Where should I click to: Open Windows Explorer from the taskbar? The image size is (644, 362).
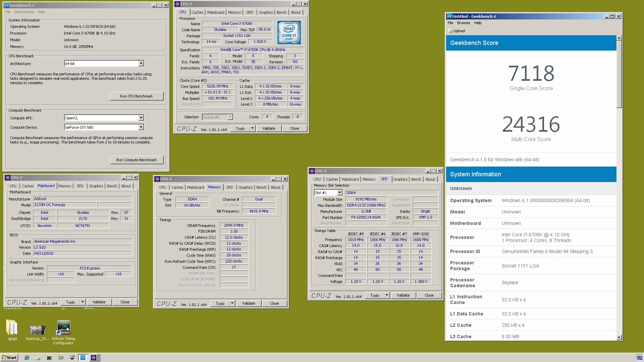click(38, 358)
